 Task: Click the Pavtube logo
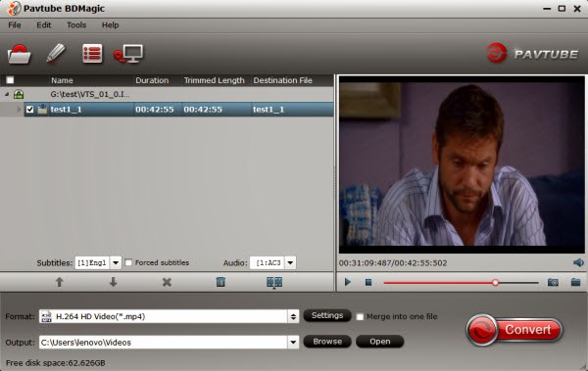(532, 53)
